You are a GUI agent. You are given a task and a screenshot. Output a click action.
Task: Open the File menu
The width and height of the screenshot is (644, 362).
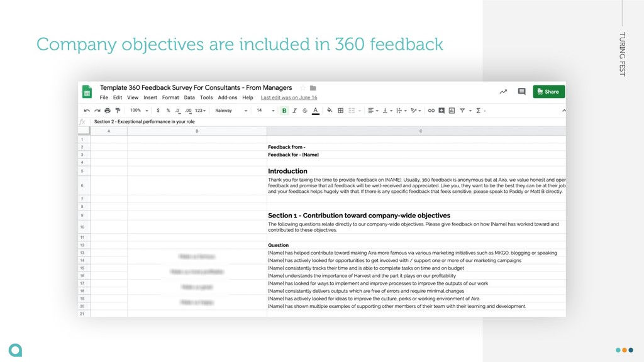(x=104, y=97)
